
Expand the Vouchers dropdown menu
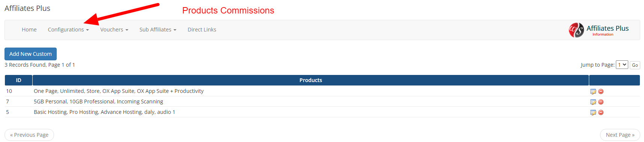click(114, 30)
